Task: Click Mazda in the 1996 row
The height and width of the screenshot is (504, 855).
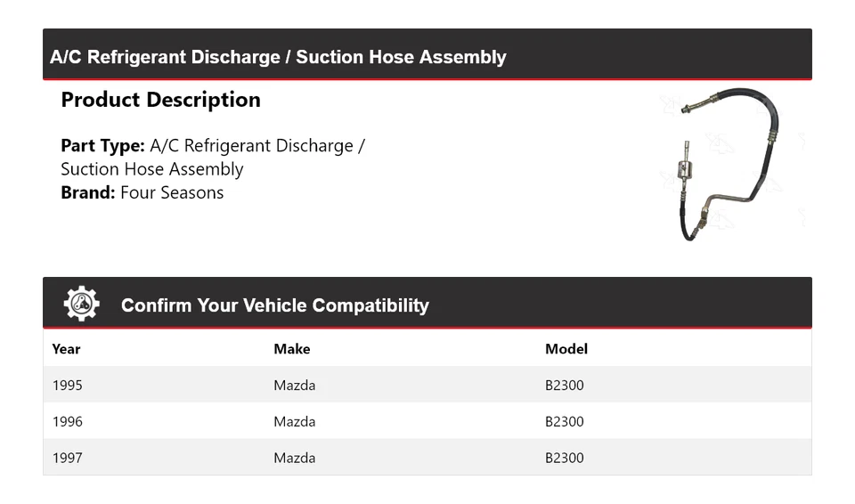Action: (294, 421)
